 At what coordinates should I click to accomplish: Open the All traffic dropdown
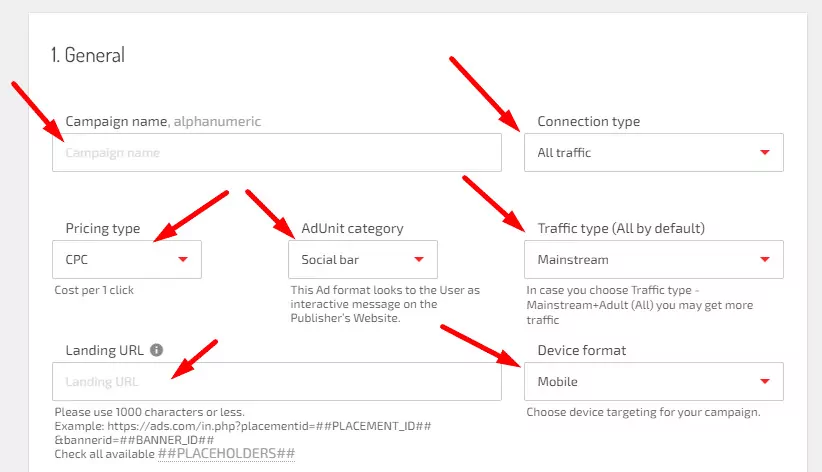pos(653,153)
